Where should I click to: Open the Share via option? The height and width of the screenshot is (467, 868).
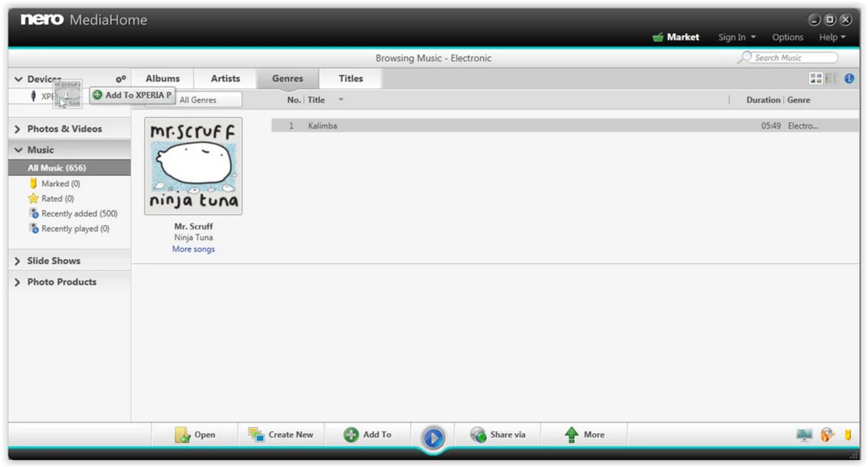(498, 435)
